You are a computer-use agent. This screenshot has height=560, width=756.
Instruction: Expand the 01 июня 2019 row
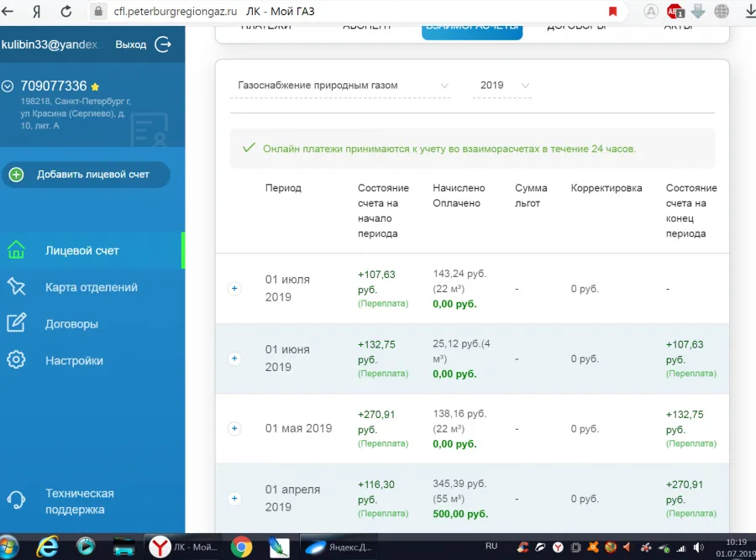point(234,358)
